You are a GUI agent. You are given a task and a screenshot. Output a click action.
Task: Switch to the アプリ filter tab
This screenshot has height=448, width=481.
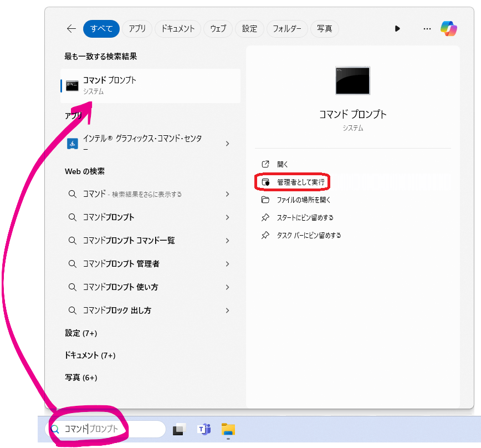coord(137,29)
